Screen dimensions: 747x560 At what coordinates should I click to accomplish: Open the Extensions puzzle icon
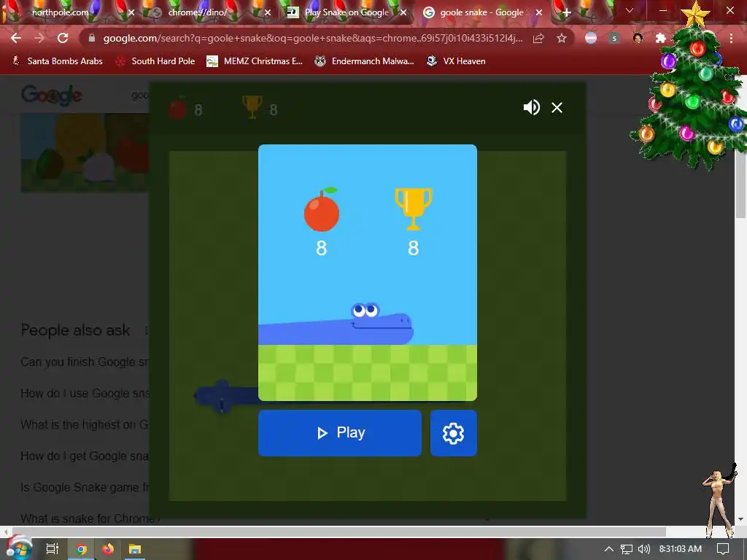(x=660, y=38)
